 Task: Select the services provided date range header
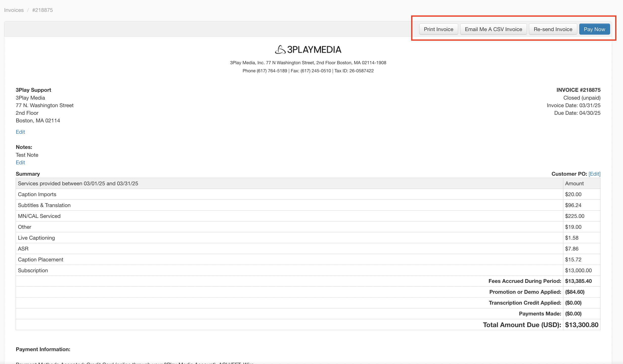coord(78,184)
